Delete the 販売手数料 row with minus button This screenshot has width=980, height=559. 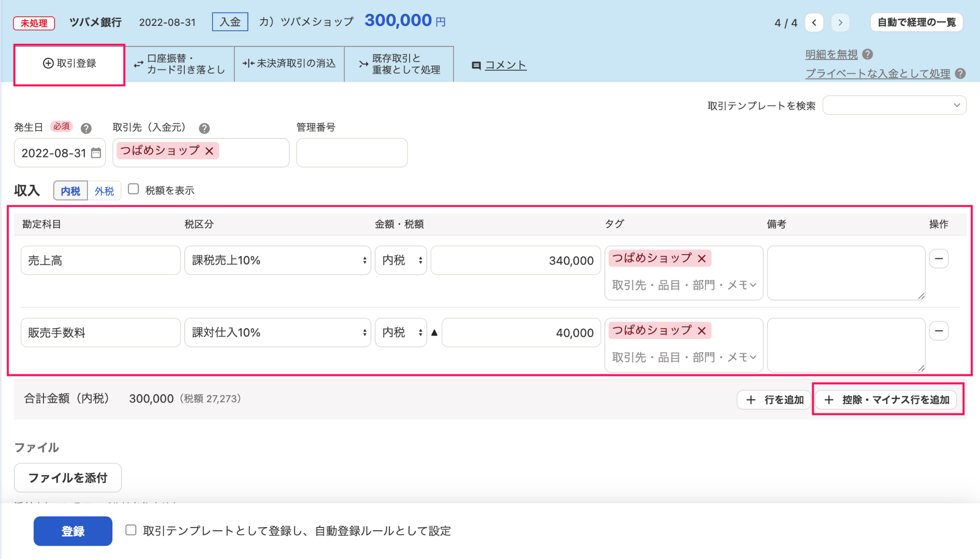[939, 331]
